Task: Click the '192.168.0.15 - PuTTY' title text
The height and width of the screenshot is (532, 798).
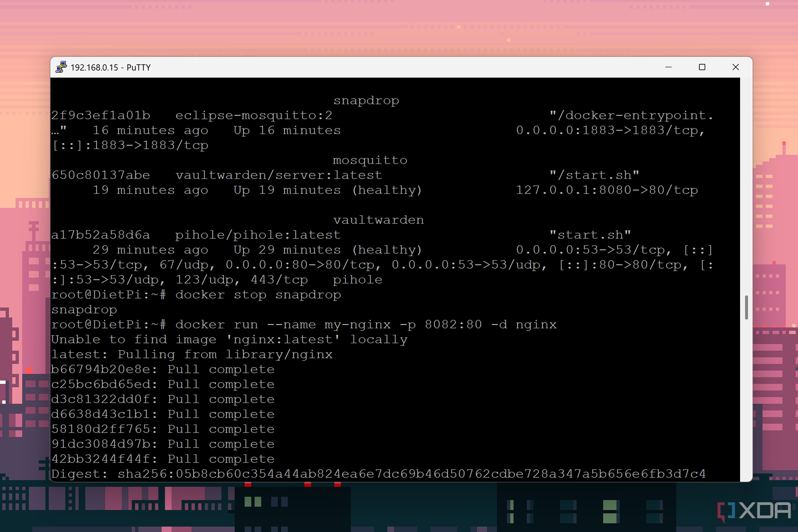Action: [x=111, y=68]
